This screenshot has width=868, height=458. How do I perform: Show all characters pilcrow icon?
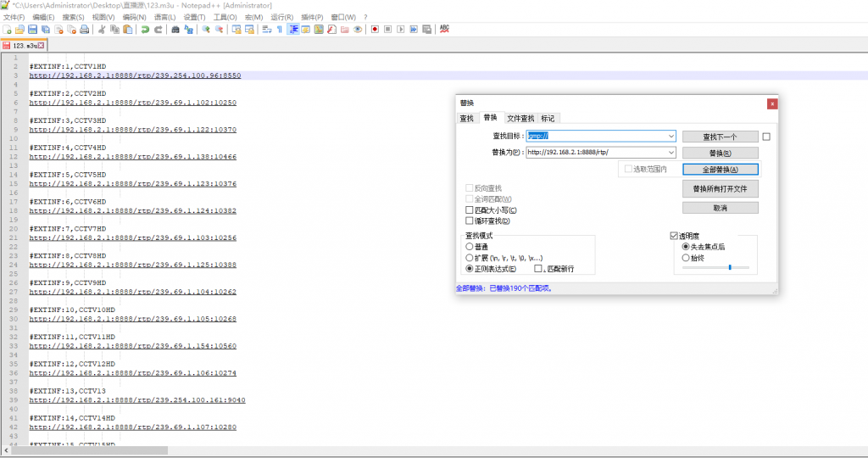(280, 30)
